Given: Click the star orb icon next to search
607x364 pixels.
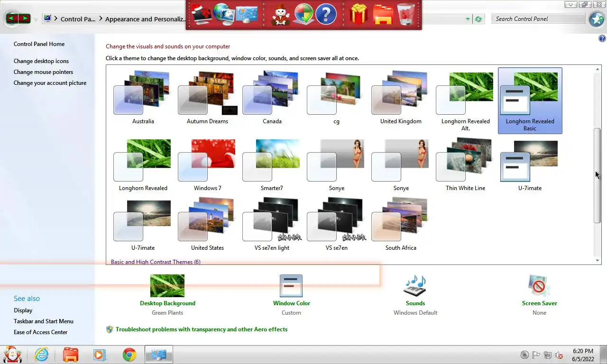Looking at the screenshot, I should pos(597,19).
